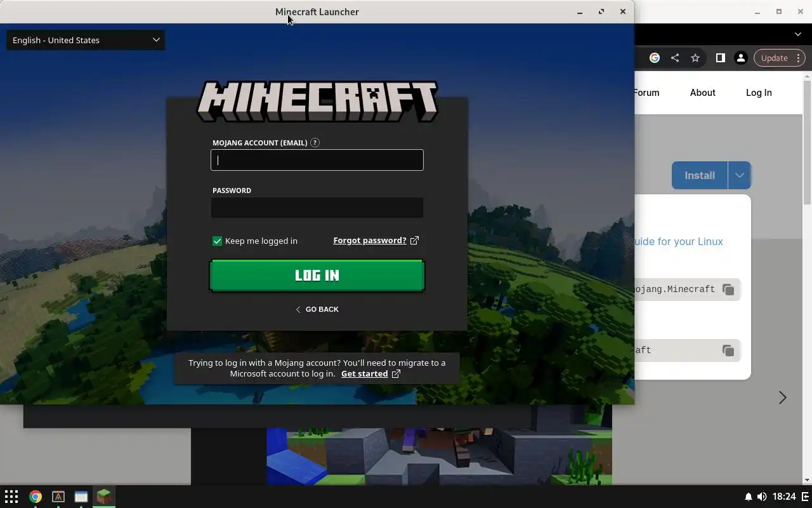Screen dimensions: 812x508
Task: Click the Minecraft Launcher taskbar icon
Action: click(104, 497)
